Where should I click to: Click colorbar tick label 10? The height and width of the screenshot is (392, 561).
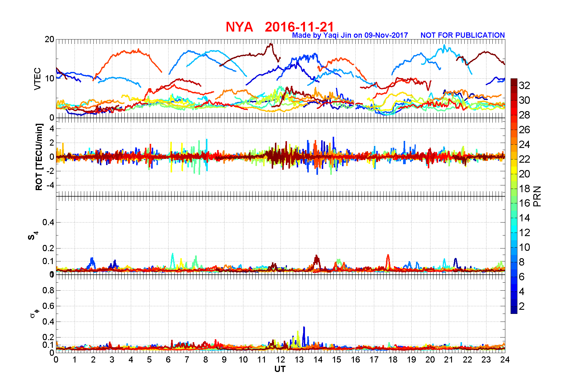pyautogui.click(x=524, y=247)
